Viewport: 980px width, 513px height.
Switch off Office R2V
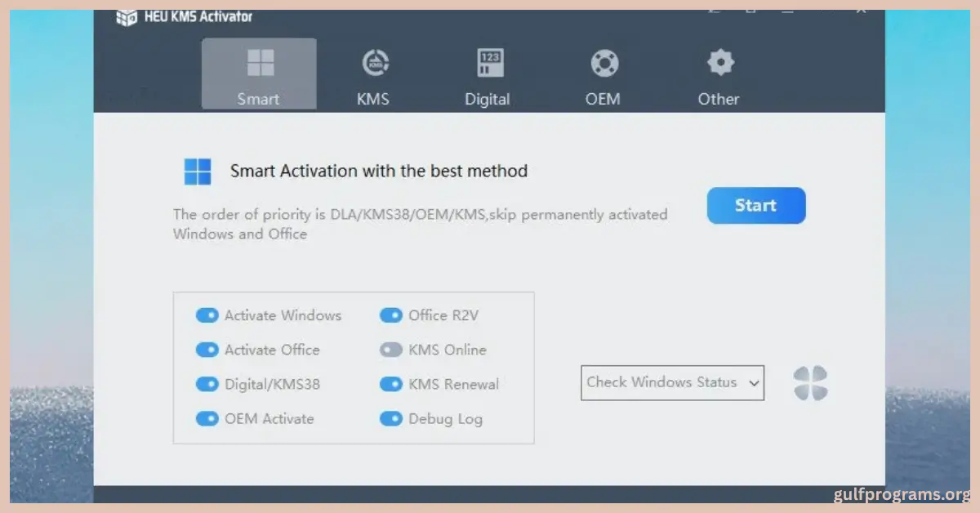pyautogui.click(x=391, y=315)
